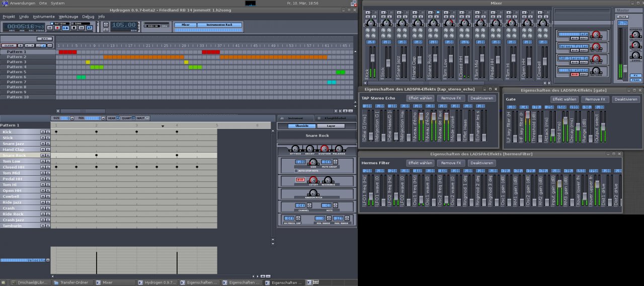
Task: Click the red record button
Action: 57,28
